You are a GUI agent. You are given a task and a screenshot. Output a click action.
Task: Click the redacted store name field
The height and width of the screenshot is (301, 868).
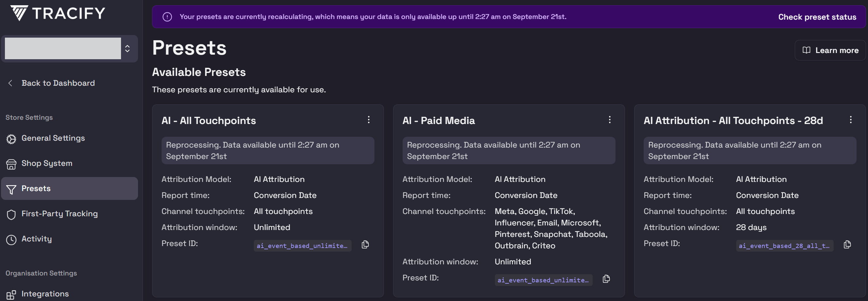click(63, 48)
